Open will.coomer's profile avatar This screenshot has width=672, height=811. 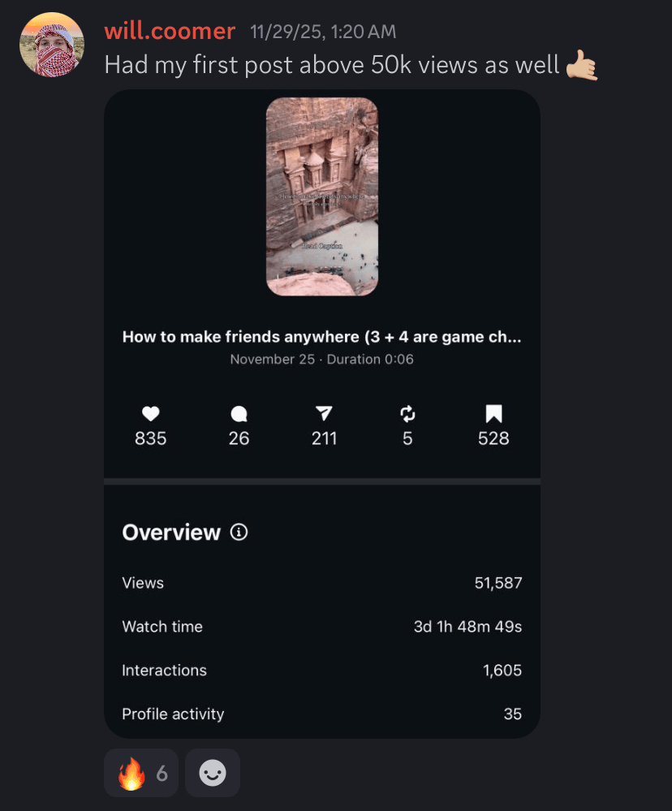[52, 45]
